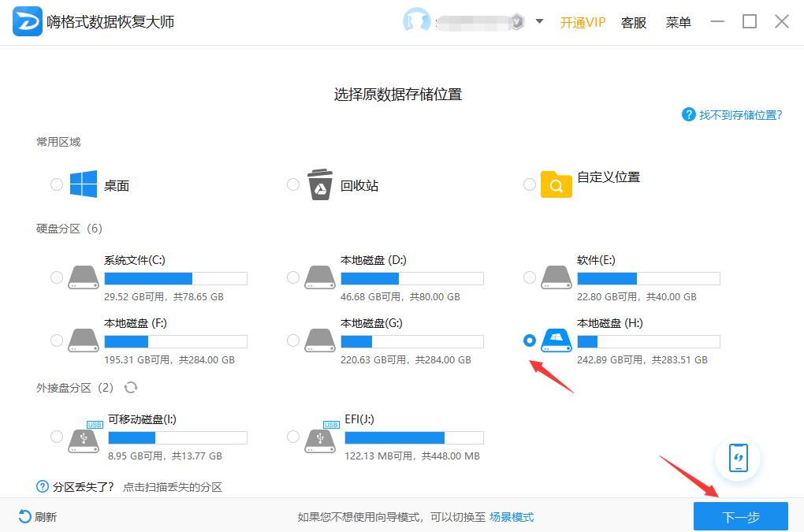Open the 菜单 menu

[x=678, y=22]
